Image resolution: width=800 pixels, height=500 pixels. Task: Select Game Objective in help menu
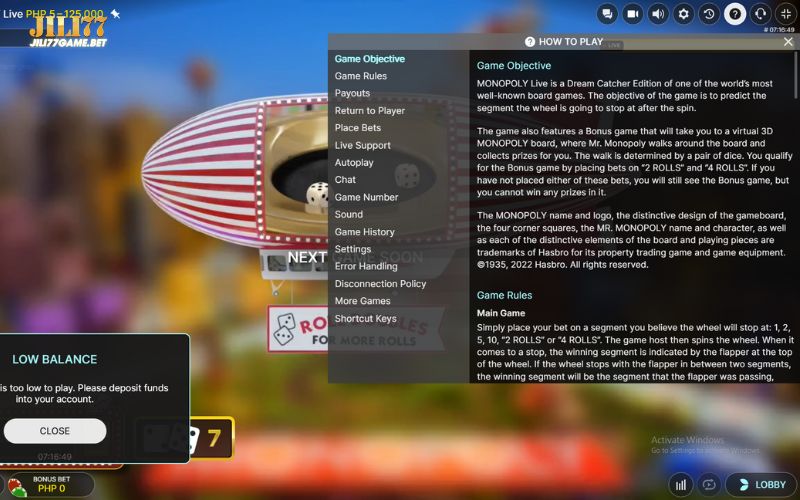(x=369, y=59)
